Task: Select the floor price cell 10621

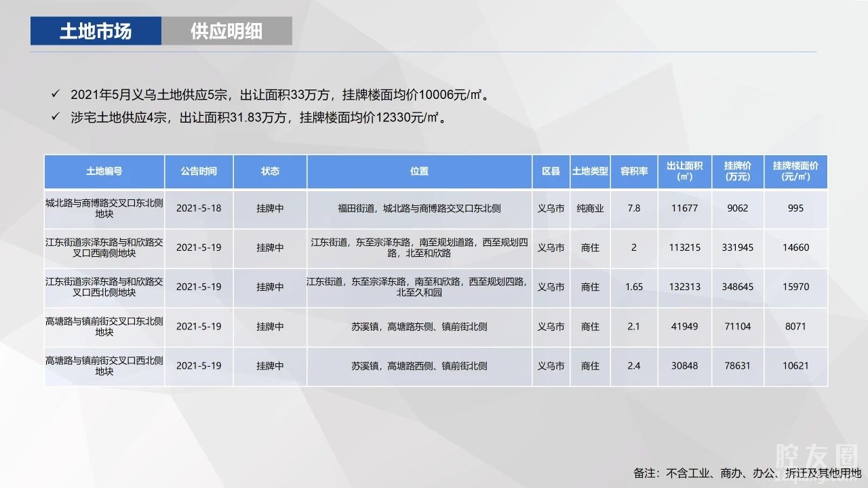Action: click(795, 366)
